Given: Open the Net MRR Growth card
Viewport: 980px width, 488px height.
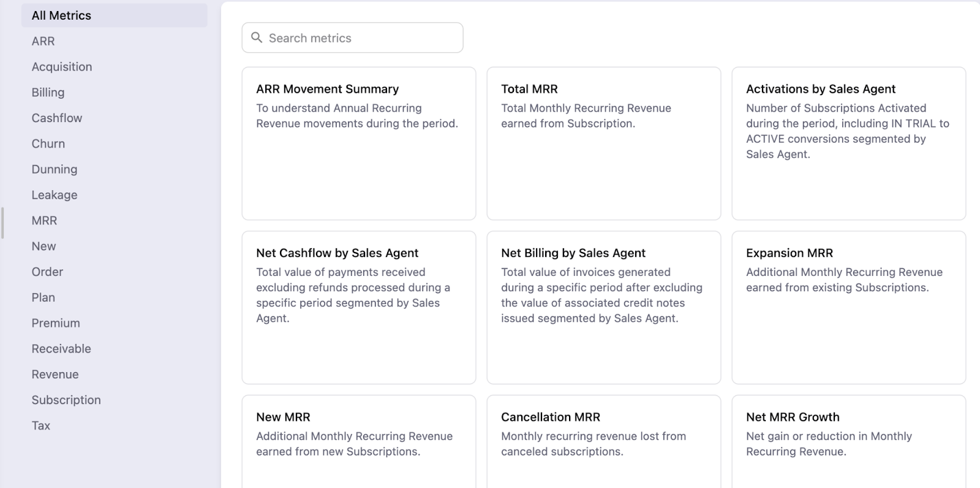Looking at the screenshot, I should click(848, 440).
